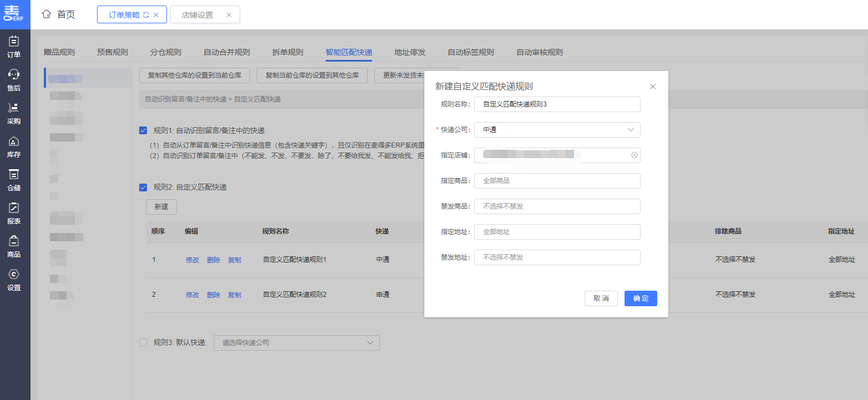Open the 设置 sidebar module

15,280
